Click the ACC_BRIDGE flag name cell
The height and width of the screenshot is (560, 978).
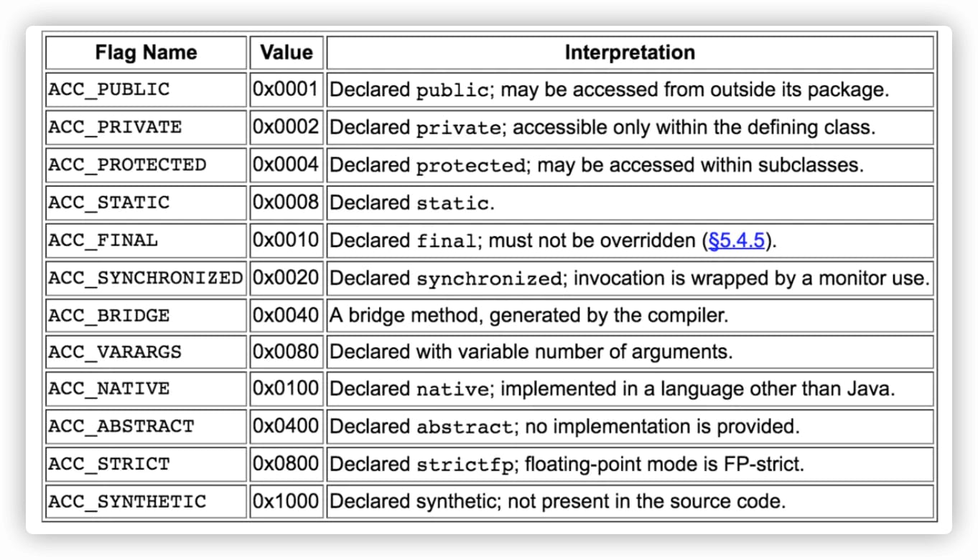point(146,315)
